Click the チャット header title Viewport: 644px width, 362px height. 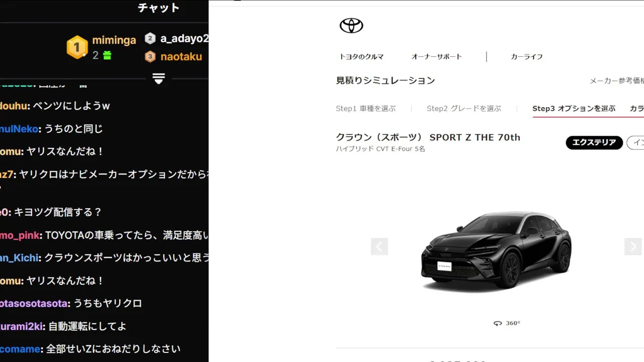tap(158, 8)
